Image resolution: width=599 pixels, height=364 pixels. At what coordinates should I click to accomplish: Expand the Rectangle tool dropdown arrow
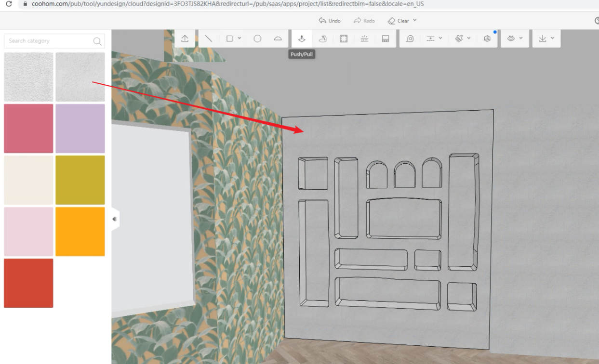240,39
